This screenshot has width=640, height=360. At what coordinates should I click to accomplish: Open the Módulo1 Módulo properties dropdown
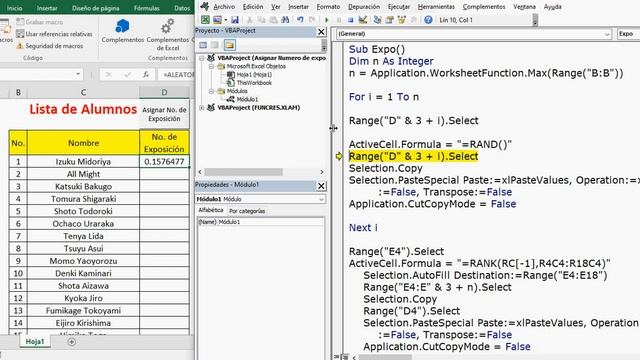tap(321, 199)
